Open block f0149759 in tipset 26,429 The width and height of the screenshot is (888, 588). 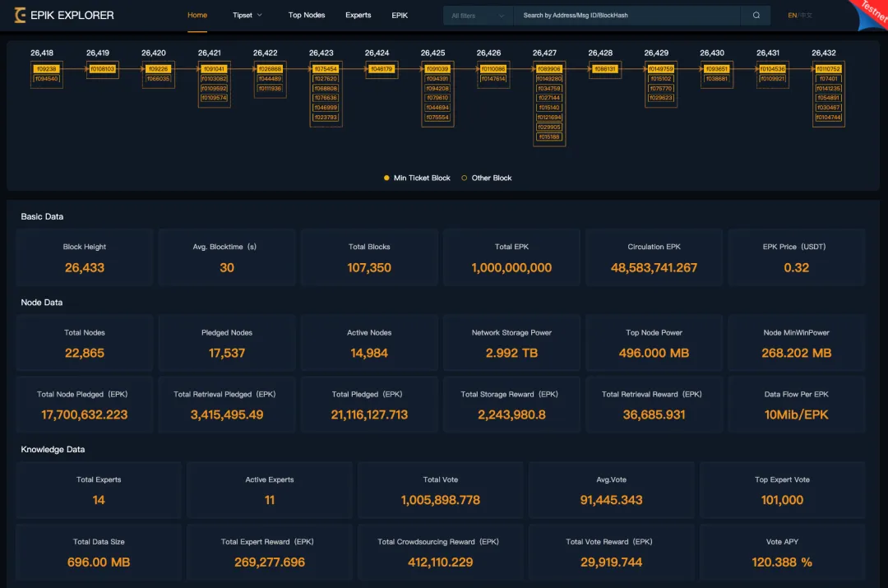point(660,69)
